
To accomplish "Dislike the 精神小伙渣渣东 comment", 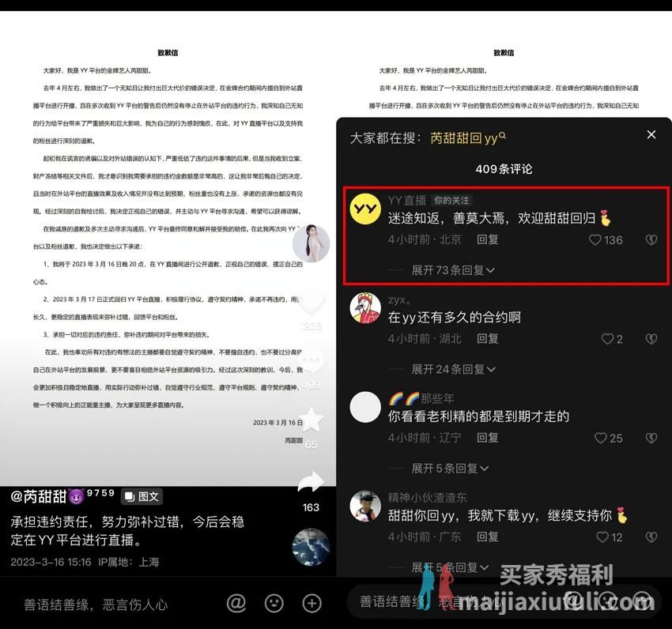I will pos(651,537).
